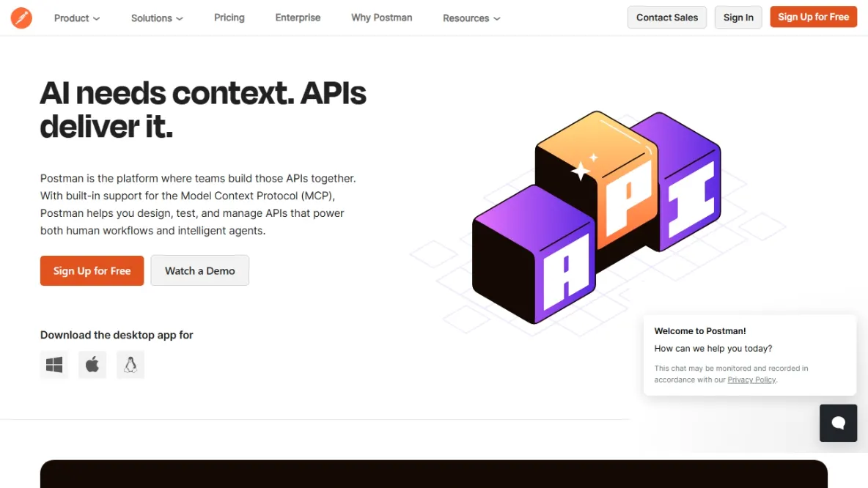Click the Sign In button
Screen dimensions: 868x488
(738, 17)
